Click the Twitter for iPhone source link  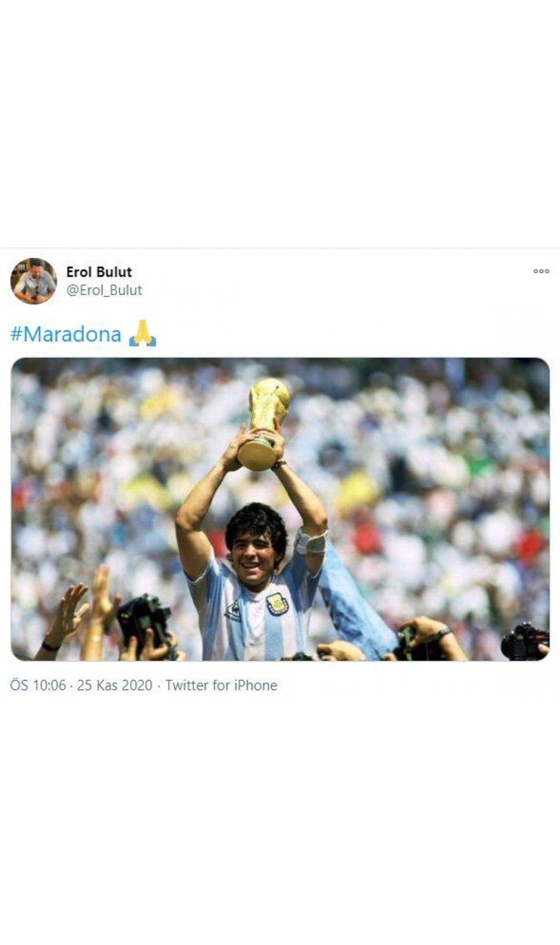click(221, 685)
